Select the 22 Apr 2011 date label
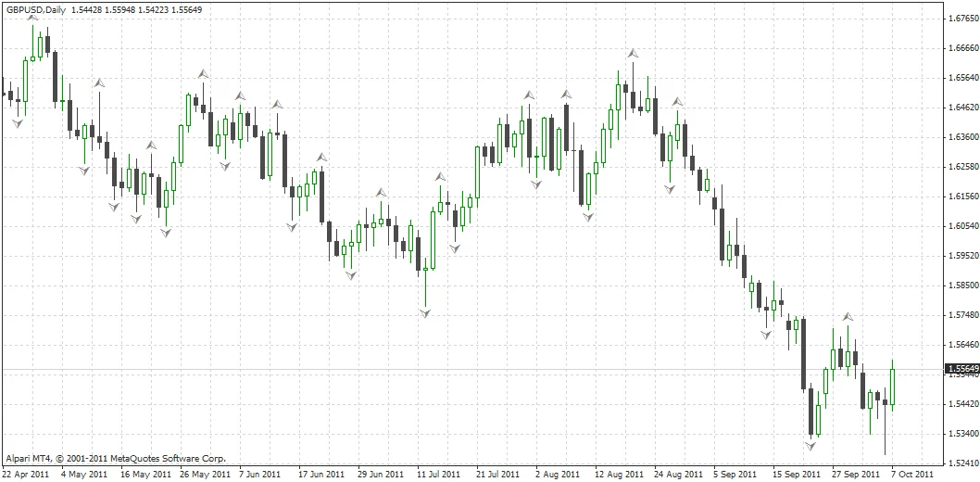980x482 pixels. coord(26,475)
